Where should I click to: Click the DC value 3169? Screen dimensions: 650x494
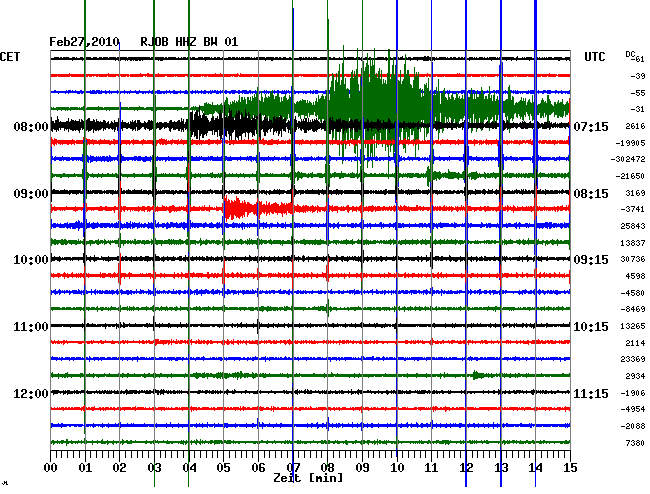635,193
